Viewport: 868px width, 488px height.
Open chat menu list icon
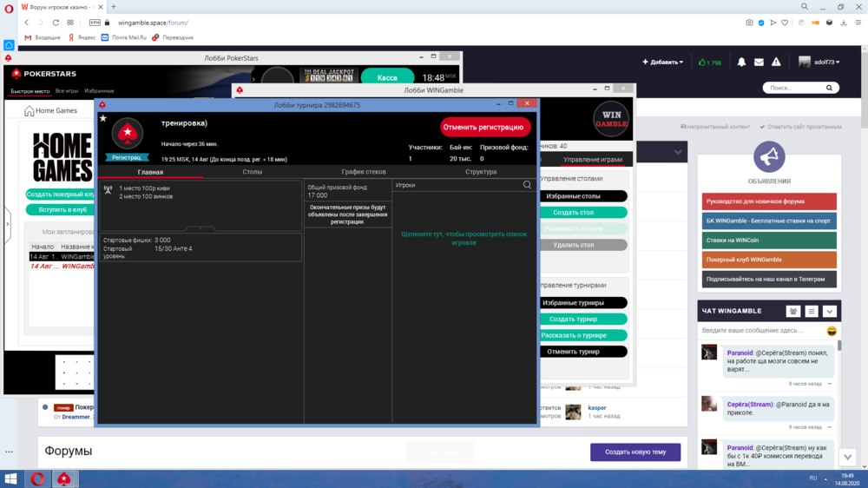pyautogui.click(x=812, y=312)
